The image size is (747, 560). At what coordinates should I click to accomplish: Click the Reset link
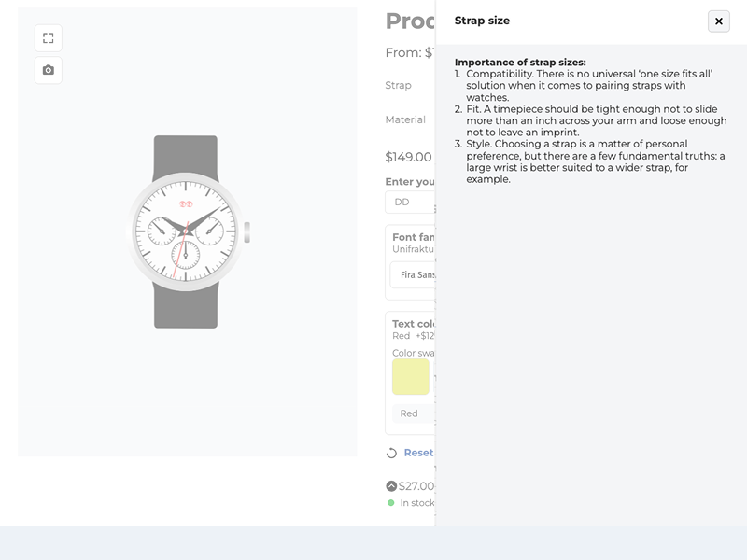(419, 453)
